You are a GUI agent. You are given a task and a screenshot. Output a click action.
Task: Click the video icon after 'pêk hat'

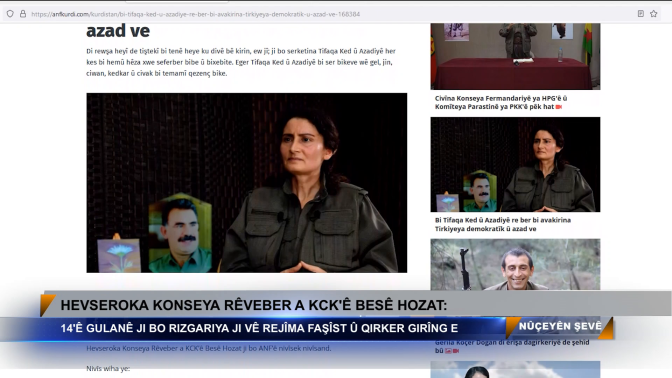559,107
